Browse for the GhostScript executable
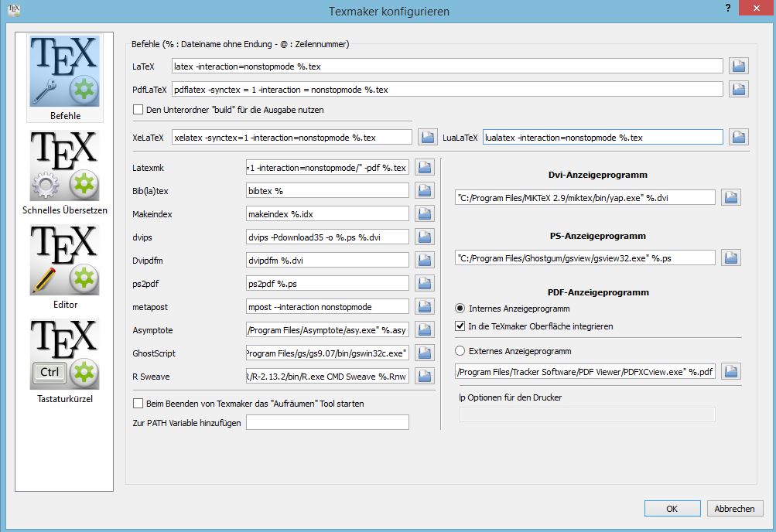The image size is (776, 532). click(425, 353)
